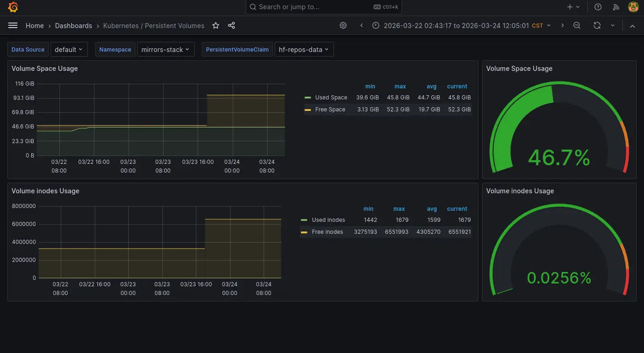The image size is (644, 353).
Task: Click the Grafana logo icon
Action: click(x=13, y=7)
